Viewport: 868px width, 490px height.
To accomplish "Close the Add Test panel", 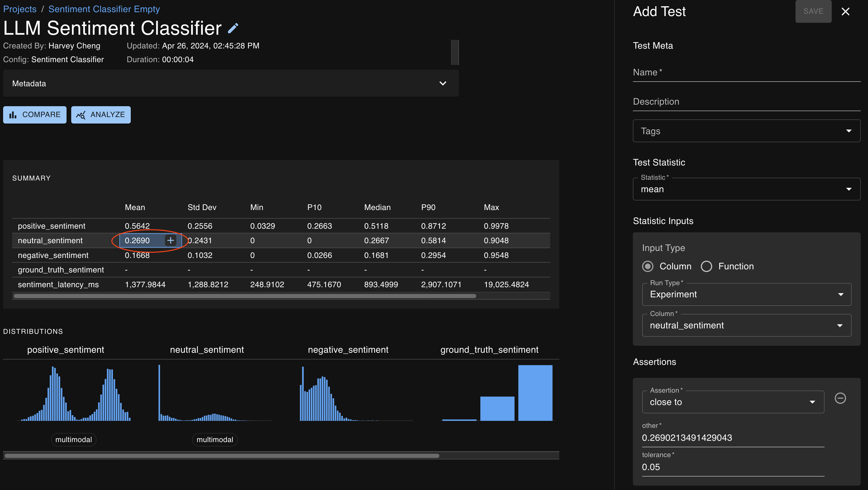I will 845,11.
